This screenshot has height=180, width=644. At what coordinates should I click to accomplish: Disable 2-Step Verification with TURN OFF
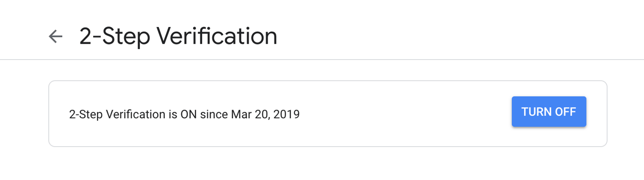pos(549,112)
